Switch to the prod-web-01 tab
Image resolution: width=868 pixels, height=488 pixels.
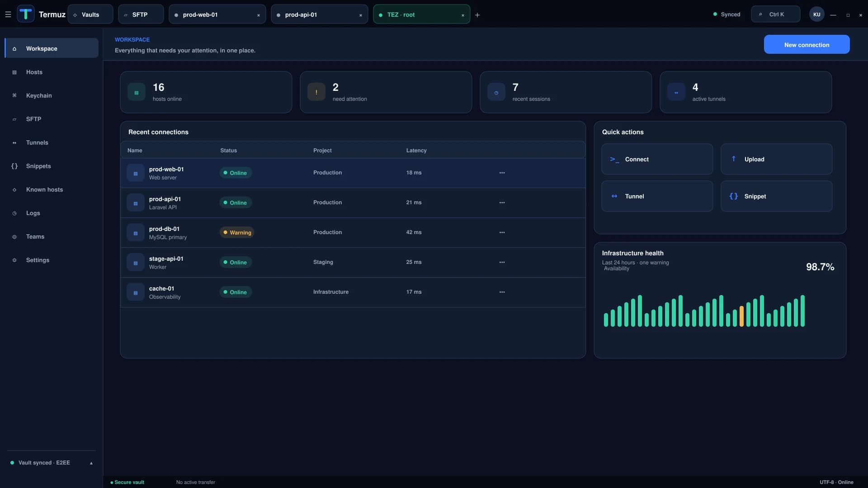click(217, 14)
